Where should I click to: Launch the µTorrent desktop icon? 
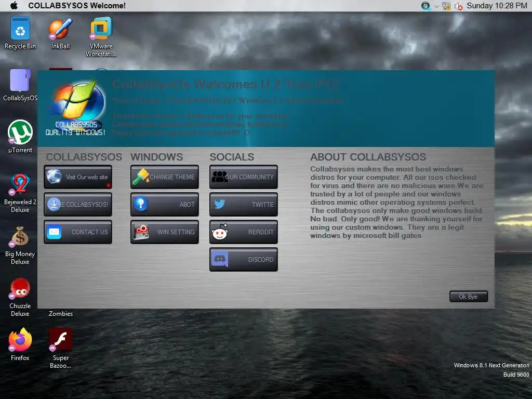(x=20, y=137)
